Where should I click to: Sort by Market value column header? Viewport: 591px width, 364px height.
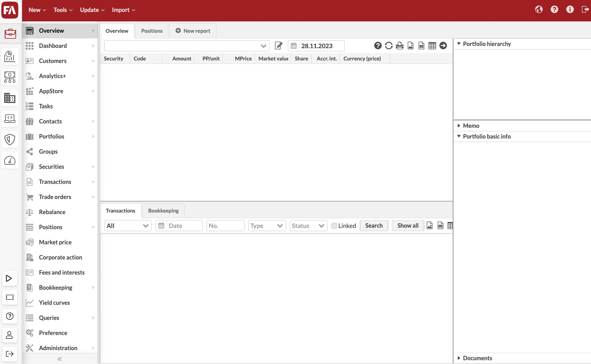pyautogui.click(x=273, y=59)
